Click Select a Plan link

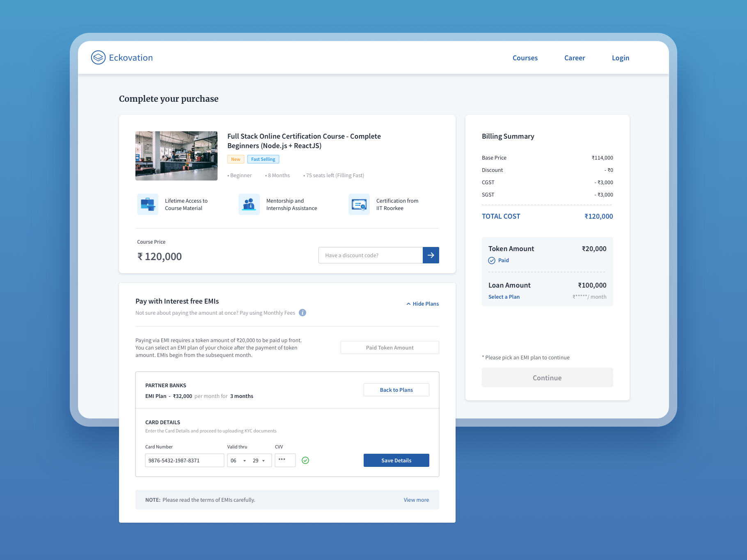(504, 297)
